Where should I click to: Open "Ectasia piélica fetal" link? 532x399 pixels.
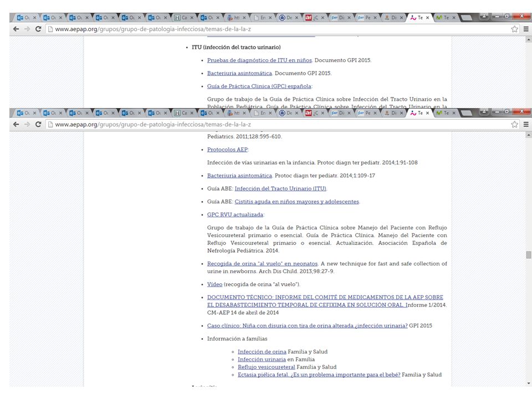[319, 375]
